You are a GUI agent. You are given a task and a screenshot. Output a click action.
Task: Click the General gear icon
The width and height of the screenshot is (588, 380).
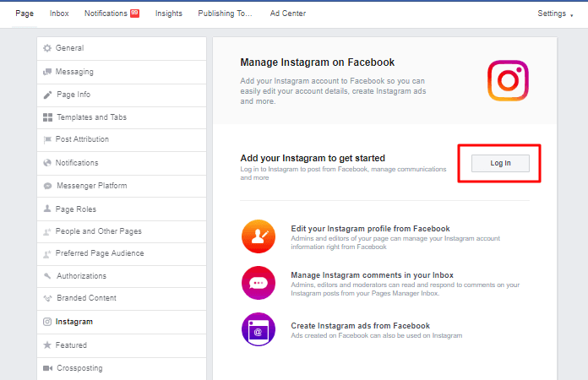pos(47,48)
